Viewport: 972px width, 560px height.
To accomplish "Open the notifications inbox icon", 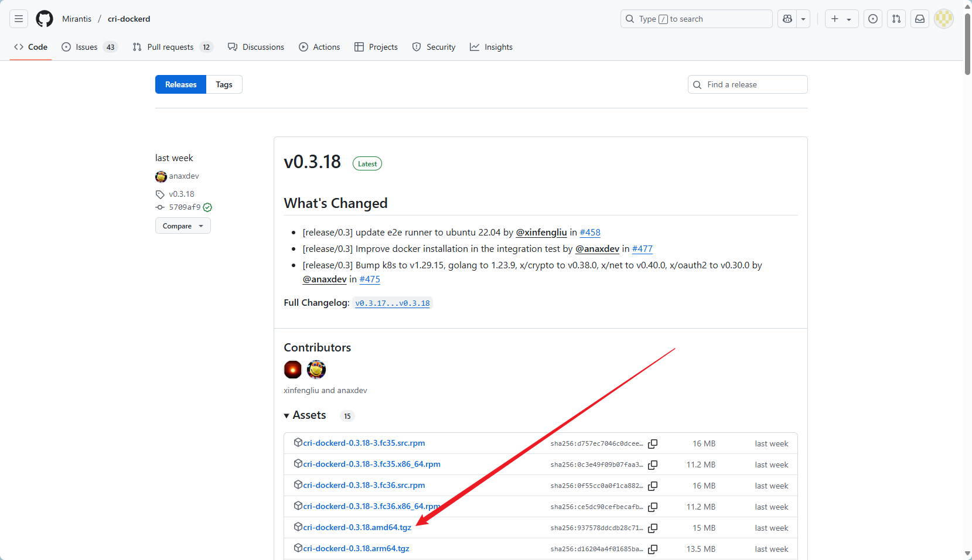I will point(920,19).
